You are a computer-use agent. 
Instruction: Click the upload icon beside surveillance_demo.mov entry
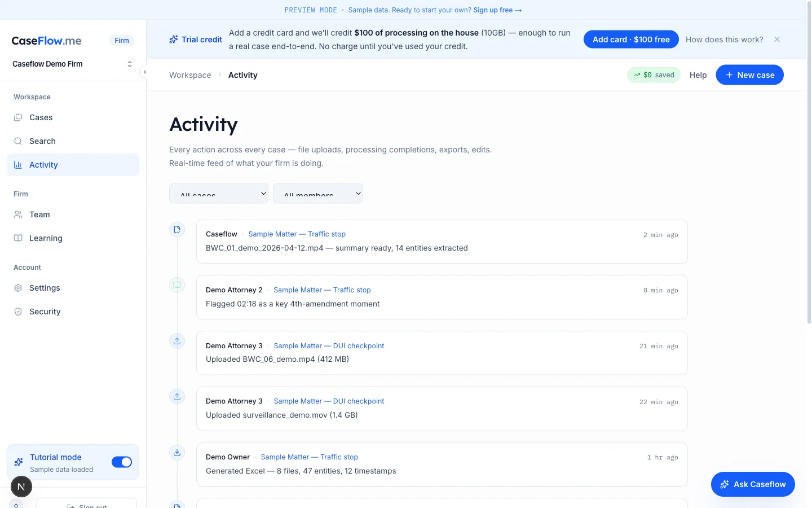[x=177, y=396]
